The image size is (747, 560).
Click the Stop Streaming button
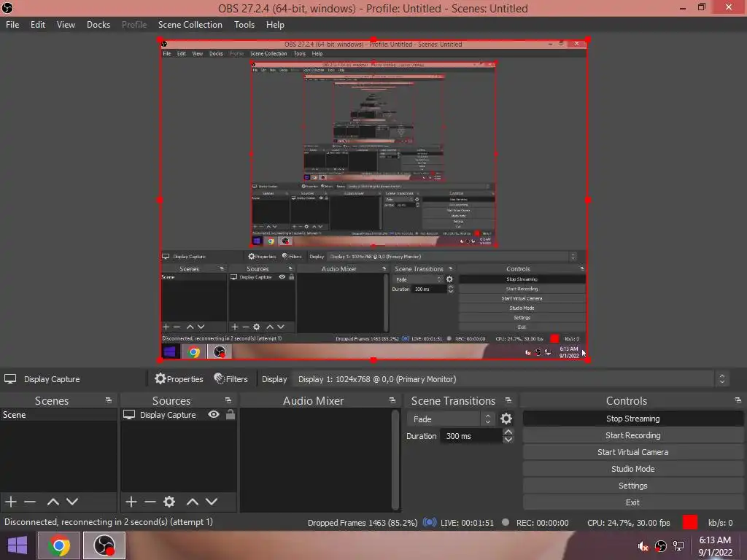click(x=632, y=419)
